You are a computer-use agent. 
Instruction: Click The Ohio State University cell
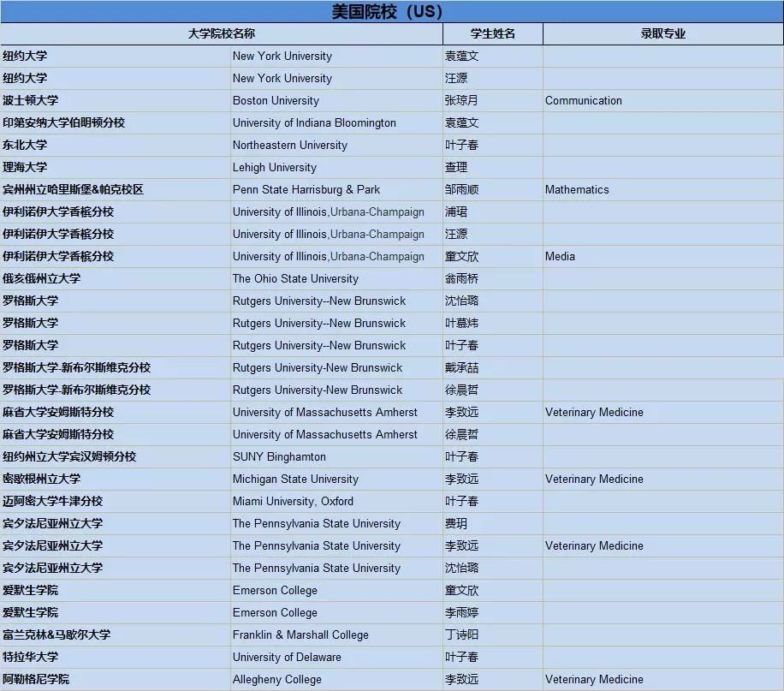pyautogui.click(x=336, y=278)
